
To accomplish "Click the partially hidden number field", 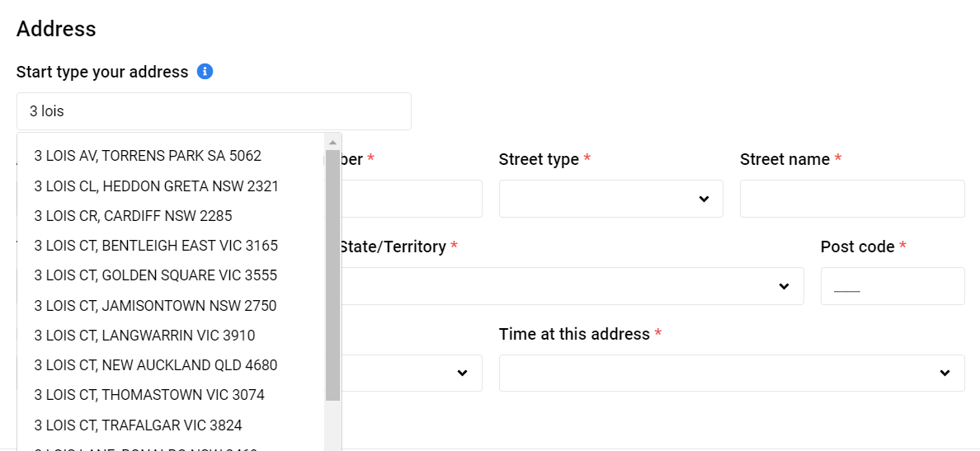I will pyautogui.click(x=411, y=199).
